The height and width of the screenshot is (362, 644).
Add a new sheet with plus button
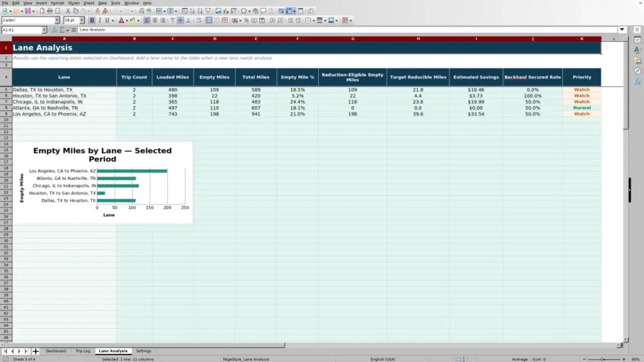click(x=35, y=351)
